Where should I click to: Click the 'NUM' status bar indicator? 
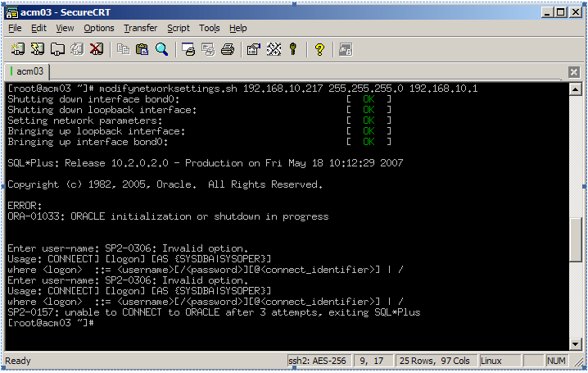coord(556,361)
